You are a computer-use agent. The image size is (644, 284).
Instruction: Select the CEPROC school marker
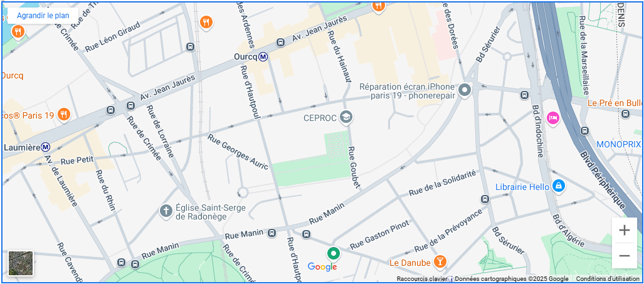pyautogui.click(x=347, y=118)
